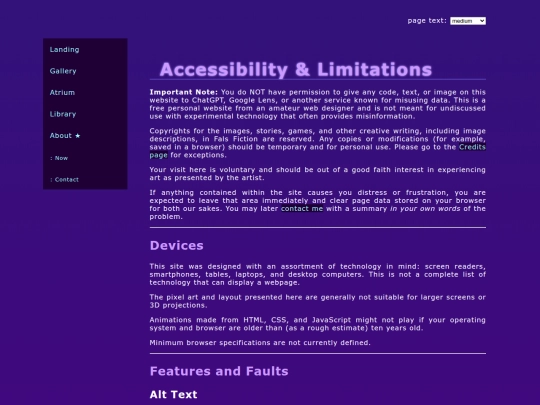540x405 pixels.
Task: Visit the Atrium section
Action: coord(62,92)
